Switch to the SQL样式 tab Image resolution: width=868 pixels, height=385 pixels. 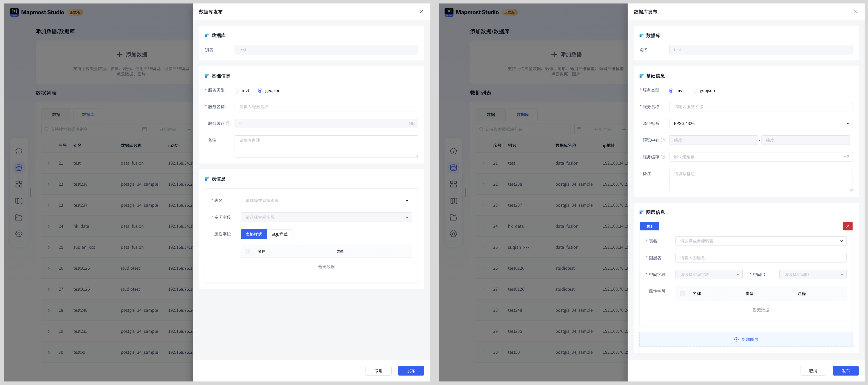[x=279, y=234]
